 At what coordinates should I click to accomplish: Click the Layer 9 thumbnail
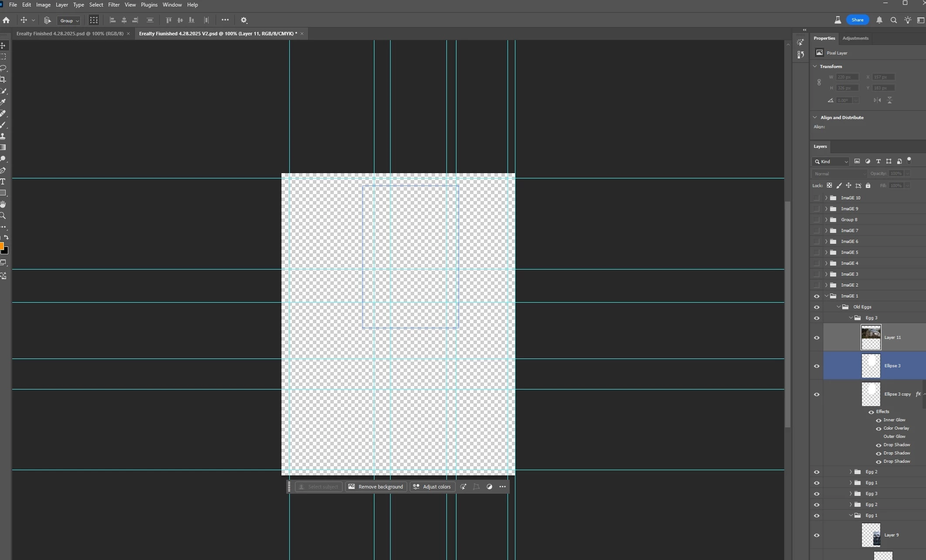pos(871,535)
